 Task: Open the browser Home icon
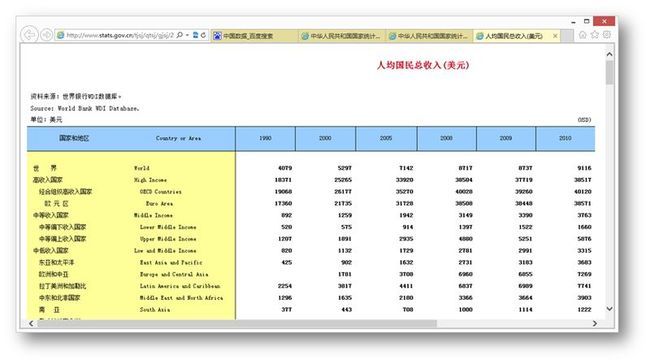(582, 35)
